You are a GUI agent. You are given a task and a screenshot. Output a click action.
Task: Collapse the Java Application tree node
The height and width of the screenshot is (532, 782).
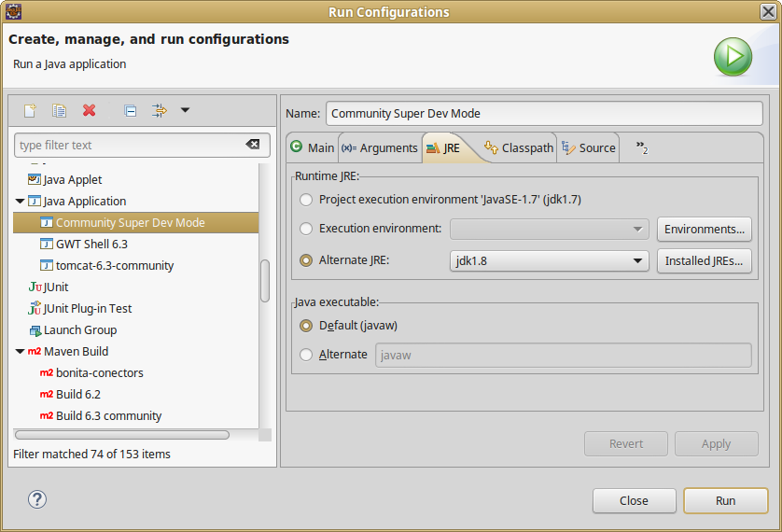[x=20, y=201]
